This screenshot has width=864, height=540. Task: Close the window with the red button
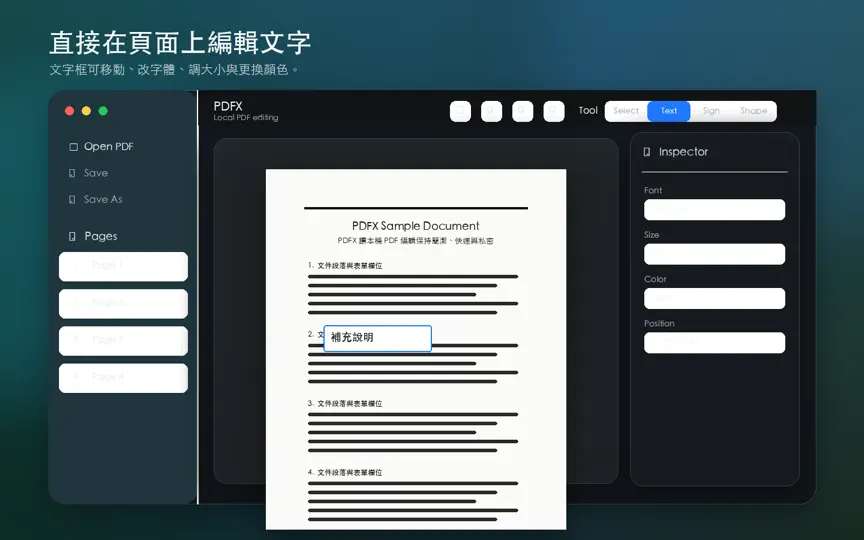(69, 111)
